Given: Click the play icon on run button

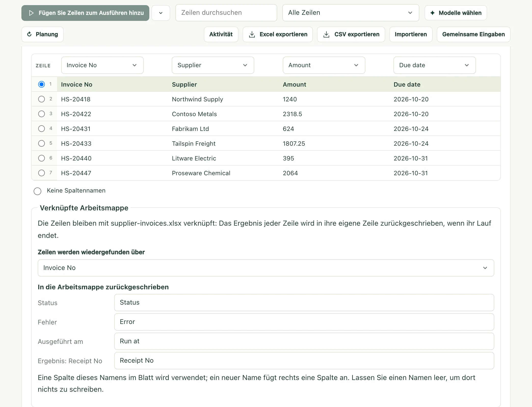Looking at the screenshot, I should click(x=31, y=13).
